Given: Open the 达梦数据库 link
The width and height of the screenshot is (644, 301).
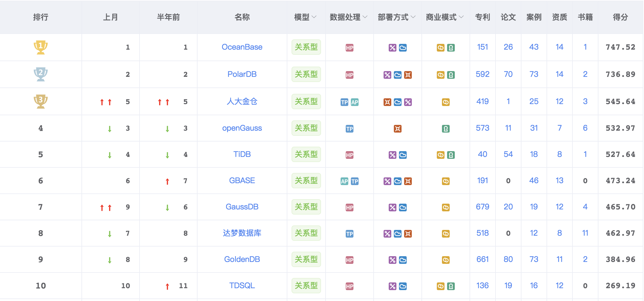Looking at the screenshot, I should [x=242, y=233].
